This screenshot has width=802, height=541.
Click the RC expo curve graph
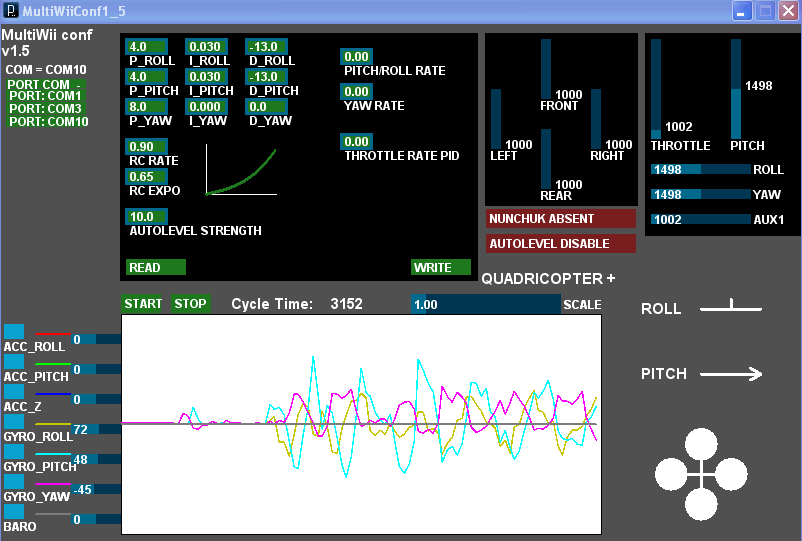[241, 170]
